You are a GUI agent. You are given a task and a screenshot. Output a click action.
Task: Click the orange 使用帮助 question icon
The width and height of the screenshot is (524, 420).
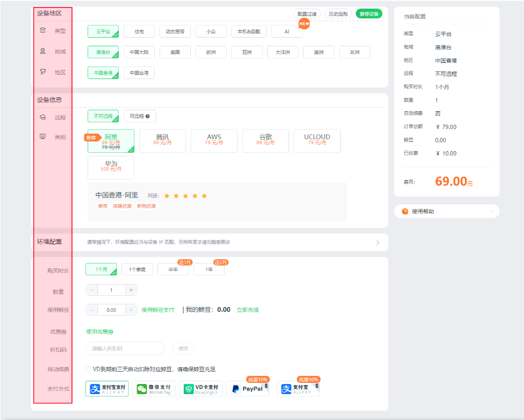[405, 211]
